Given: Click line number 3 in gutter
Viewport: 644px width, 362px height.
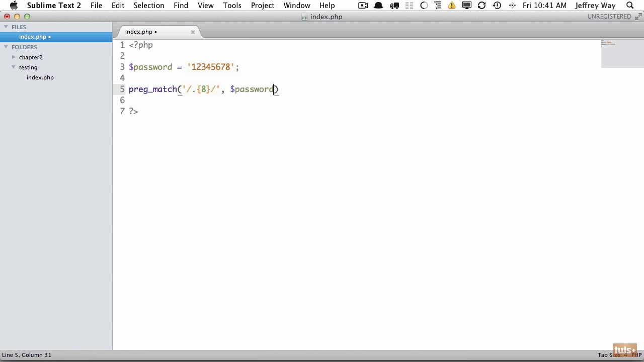Looking at the screenshot, I should 122,67.
